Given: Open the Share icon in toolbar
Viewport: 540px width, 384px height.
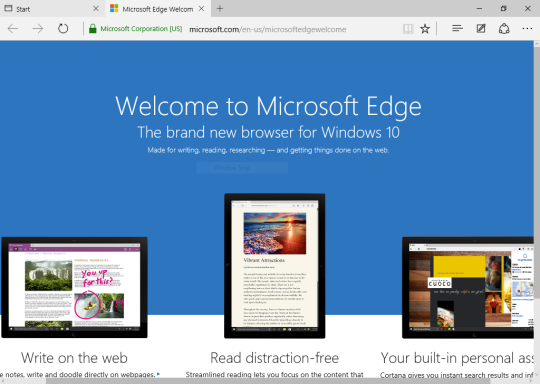Looking at the screenshot, I should [504, 29].
